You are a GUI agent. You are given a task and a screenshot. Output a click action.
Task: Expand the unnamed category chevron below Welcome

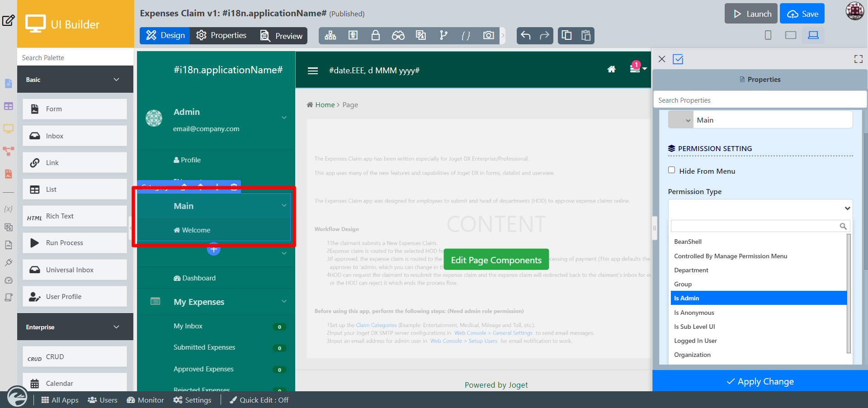(284, 253)
